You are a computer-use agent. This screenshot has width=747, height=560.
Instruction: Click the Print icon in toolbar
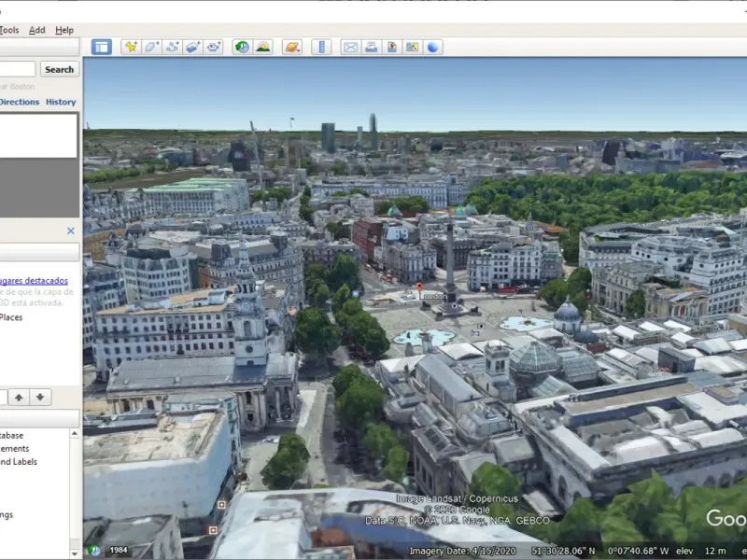click(371, 47)
